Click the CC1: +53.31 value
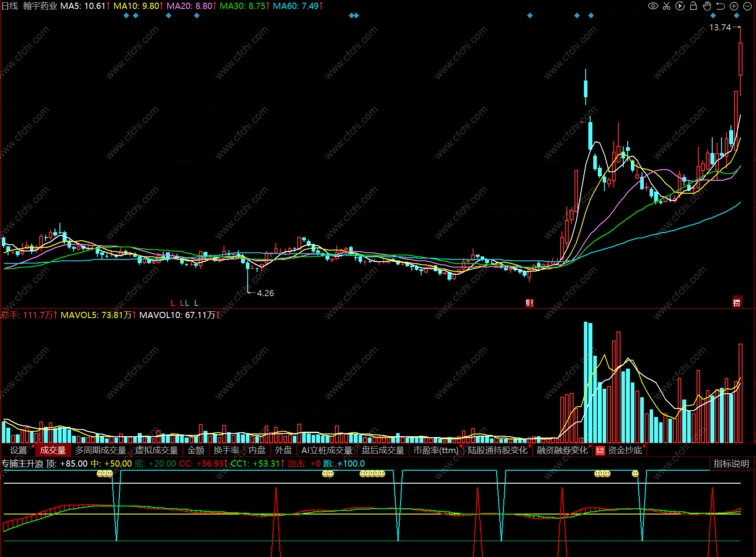The image size is (756, 557). coord(258,463)
